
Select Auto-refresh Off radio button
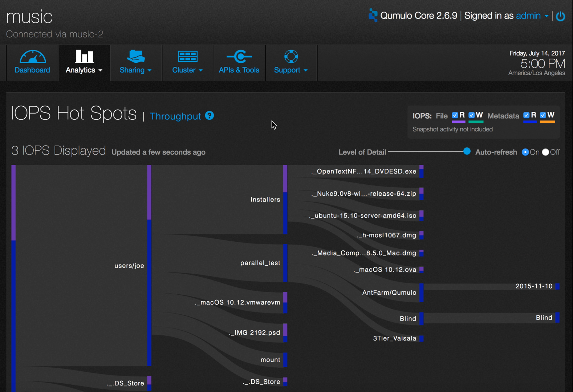tap(545, 152)
